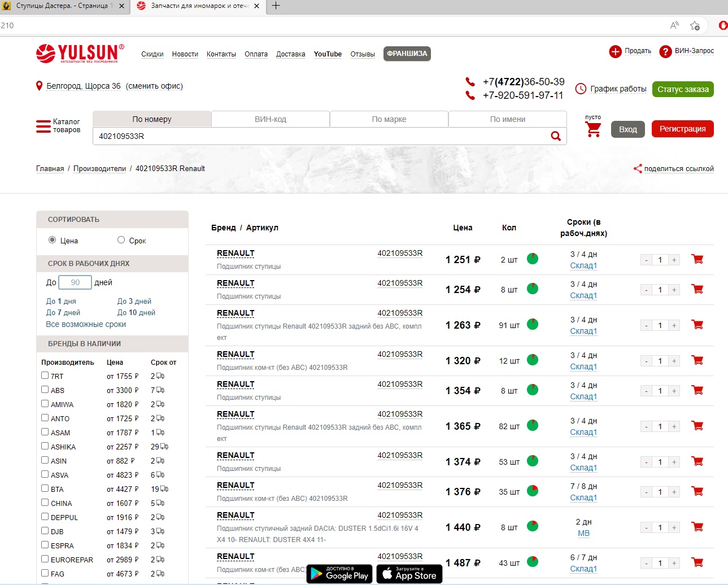Click Все возможные сроки link
Screen dimensions: 728x585
(86, 324)
